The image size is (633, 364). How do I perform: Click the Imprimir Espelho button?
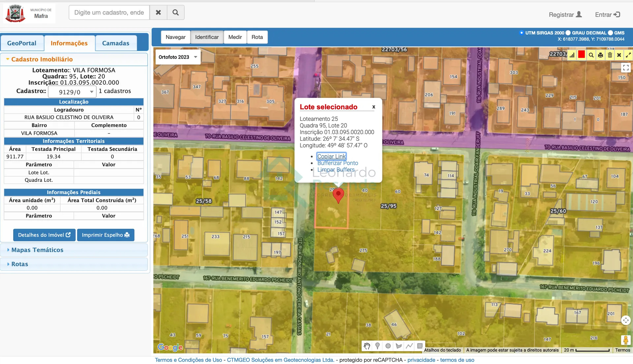tap(105, 235)
